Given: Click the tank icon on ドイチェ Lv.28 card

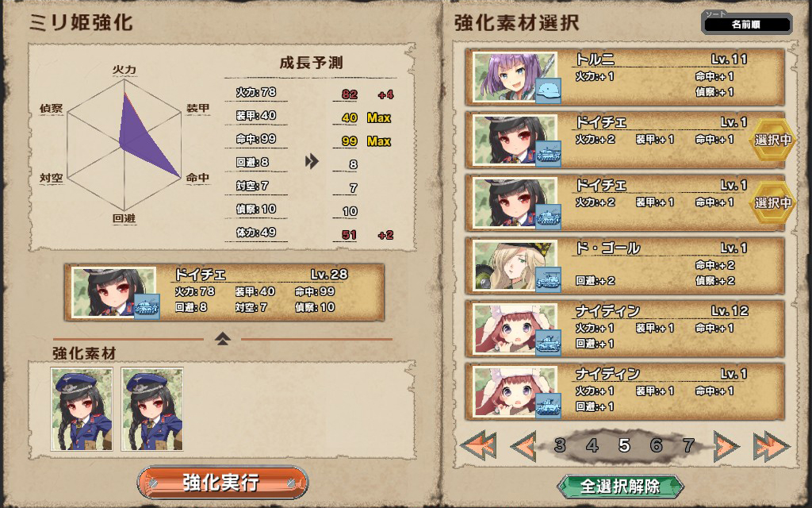Looking at the screenshot, I should click(147, 307).
